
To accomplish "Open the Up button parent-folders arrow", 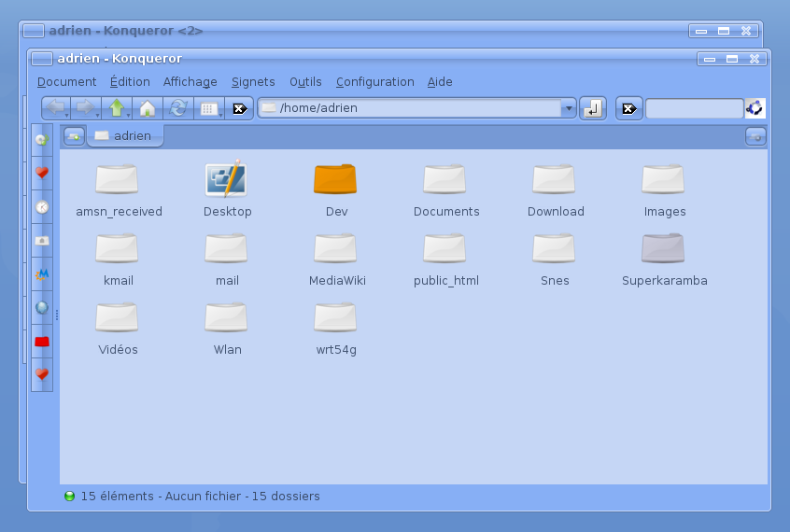I will pos(129,116).
